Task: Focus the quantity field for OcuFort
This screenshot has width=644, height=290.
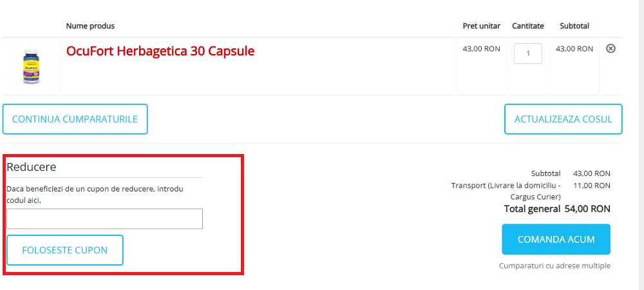Action: (x=528, y=53)
